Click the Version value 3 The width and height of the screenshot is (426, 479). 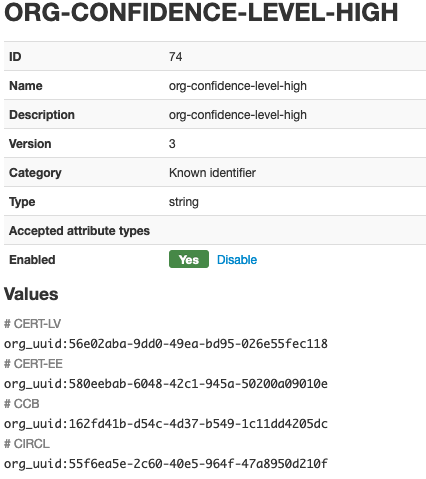[172, 144]
